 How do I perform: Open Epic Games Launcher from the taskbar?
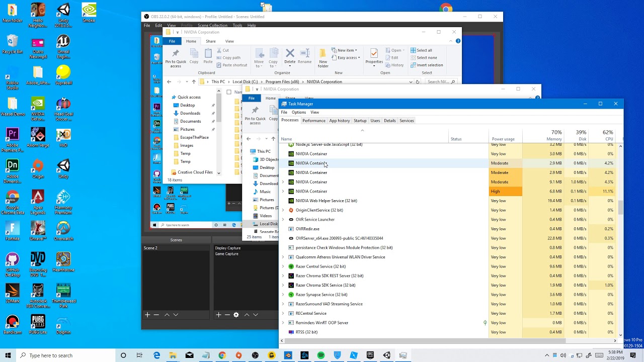click(x=370, y=355)
